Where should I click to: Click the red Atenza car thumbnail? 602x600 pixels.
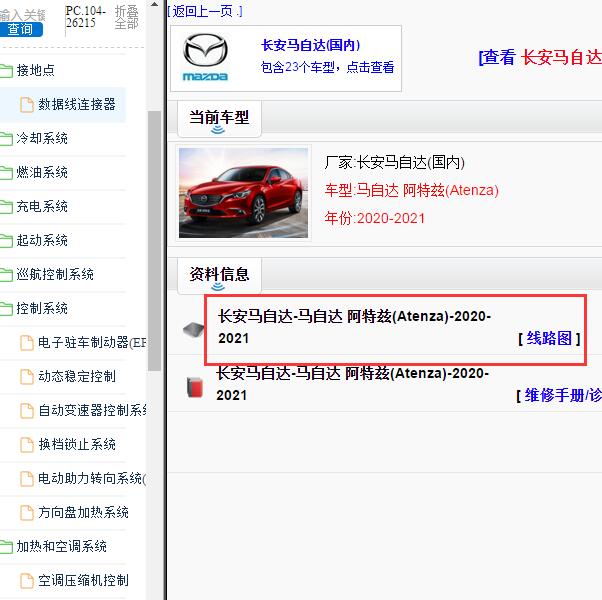click(x=243, y=193)
